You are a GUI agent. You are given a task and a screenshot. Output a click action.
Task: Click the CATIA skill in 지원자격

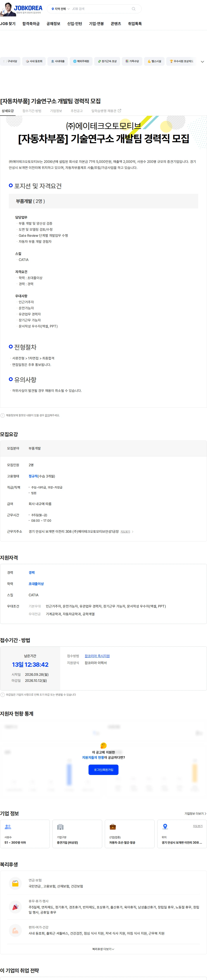33,595
